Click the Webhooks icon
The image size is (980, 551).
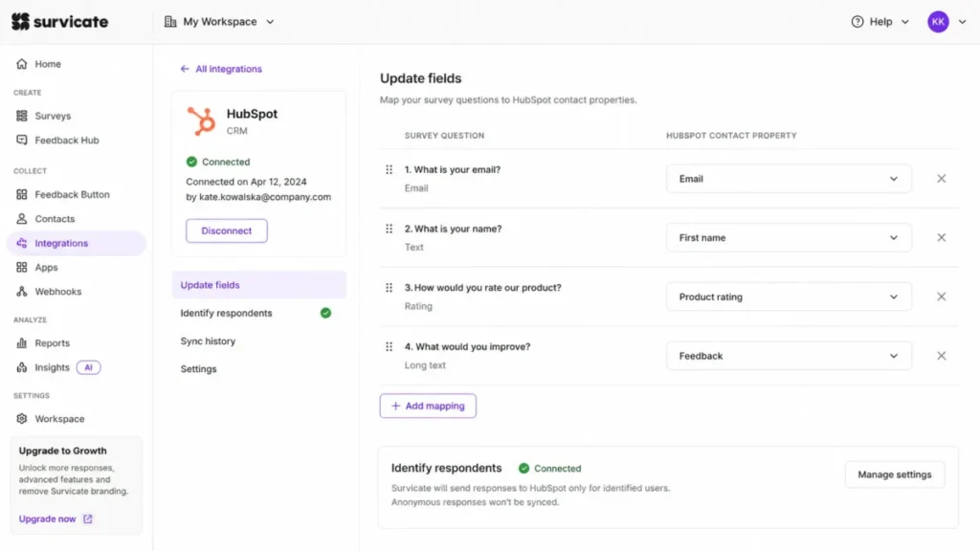[x=22, y=291]
